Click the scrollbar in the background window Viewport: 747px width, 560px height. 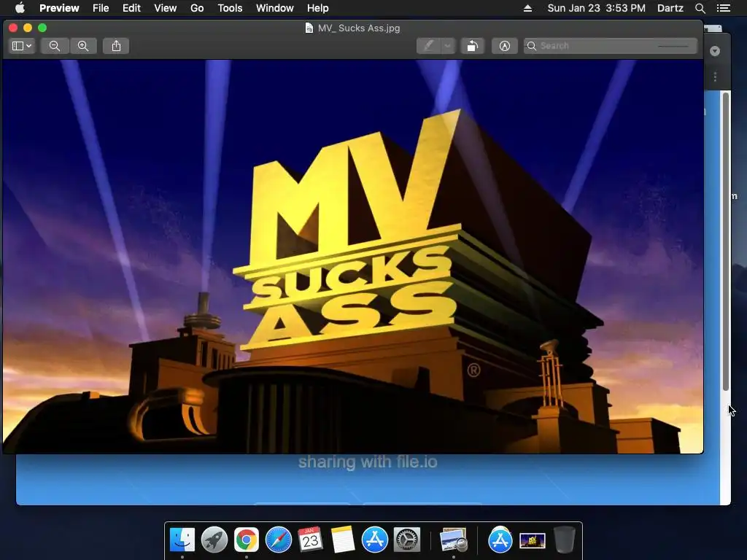coord(726,241)
